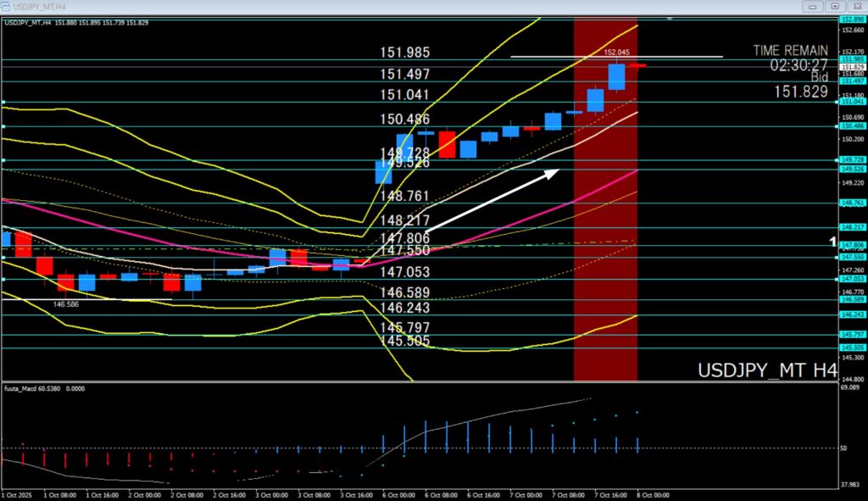Click the 145.505 level tag on price axis
This screenshot has width=868, height=501.
point(851,348)
